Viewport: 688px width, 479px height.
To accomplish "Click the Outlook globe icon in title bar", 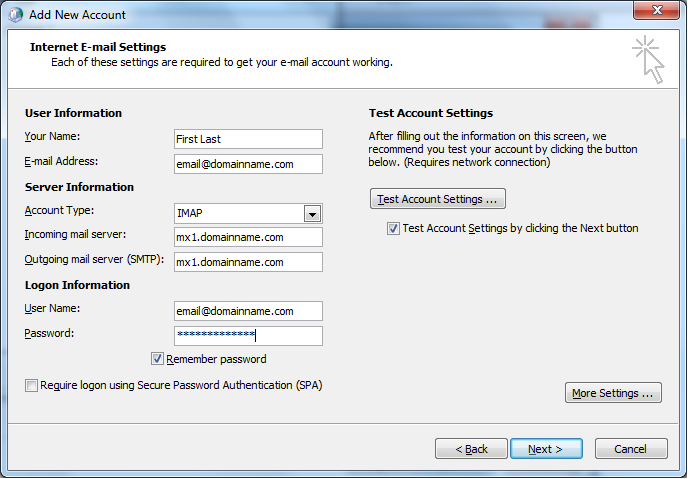I will (15, 15).
